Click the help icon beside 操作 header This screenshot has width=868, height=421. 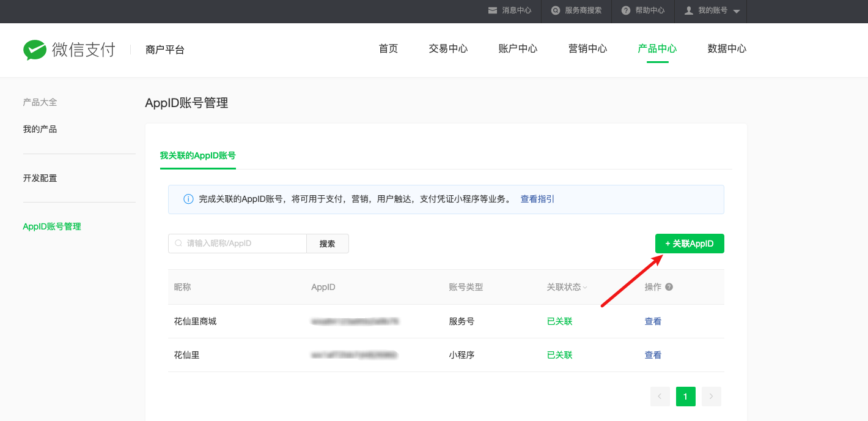coord(669,287)
